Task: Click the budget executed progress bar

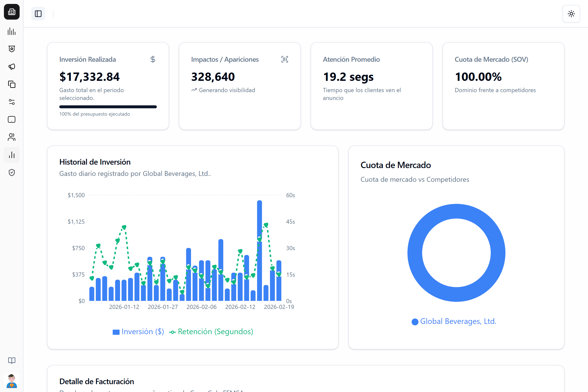Action: (108, 107)
